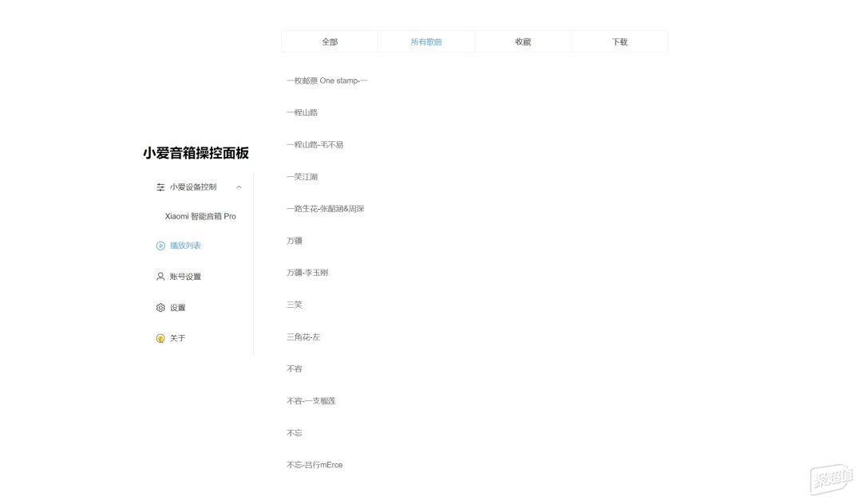Open the 下载 tab
Viewport: 862px width, 504px height.
tap(619, 41)
